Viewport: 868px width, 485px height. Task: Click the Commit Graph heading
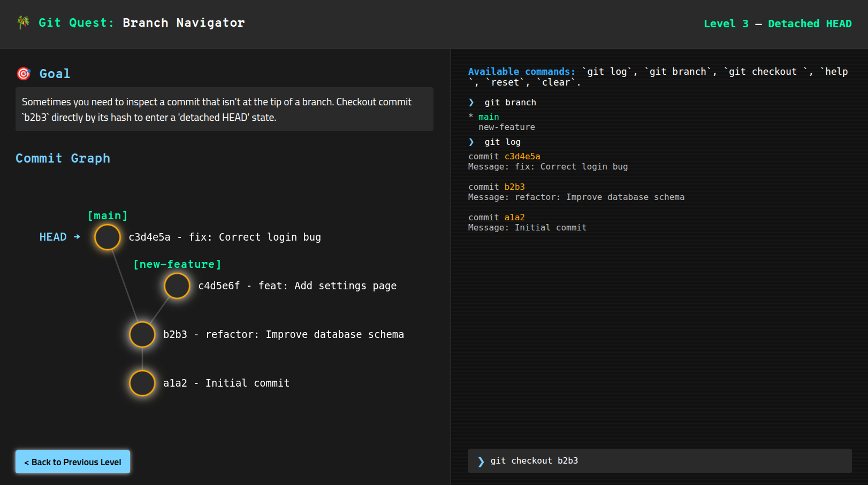point(63,158)
